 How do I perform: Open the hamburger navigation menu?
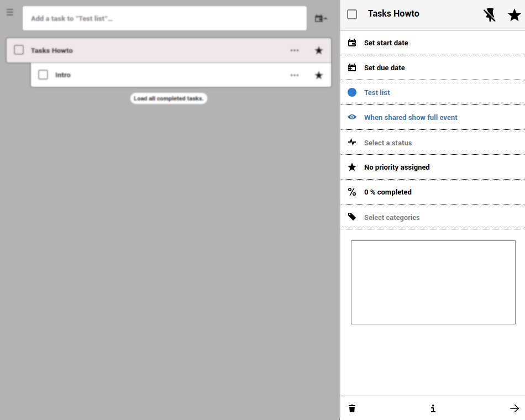(x=10, y=12)
